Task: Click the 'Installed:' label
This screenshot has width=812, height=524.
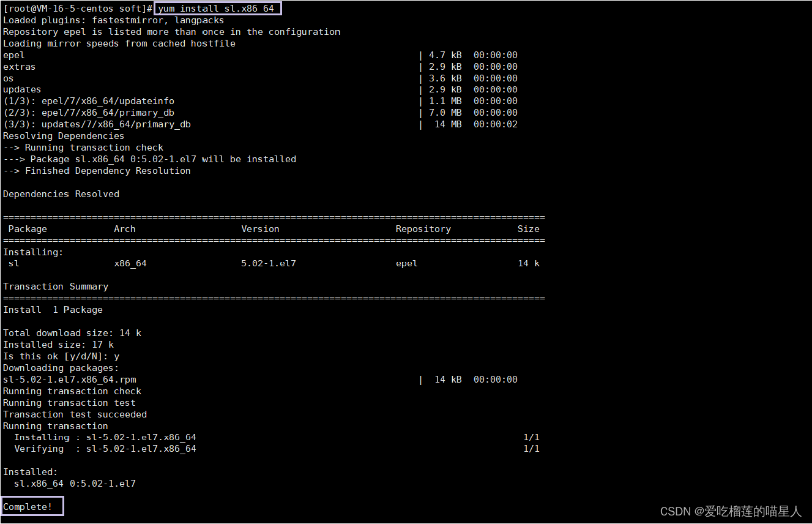Action: pos(31,472)
